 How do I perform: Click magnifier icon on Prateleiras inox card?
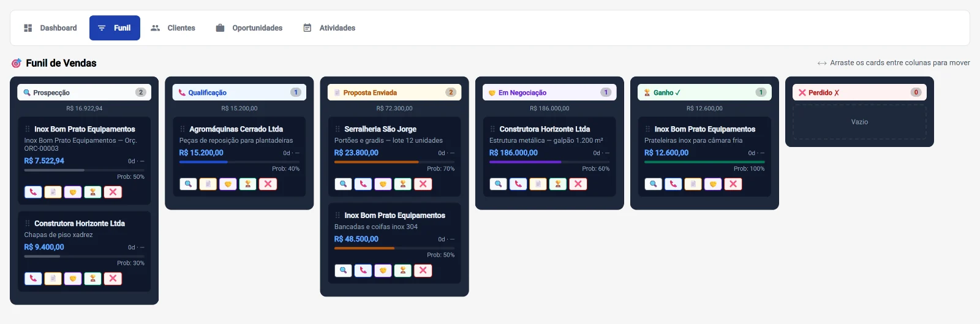pyautogui.click(x=653, y=184)
